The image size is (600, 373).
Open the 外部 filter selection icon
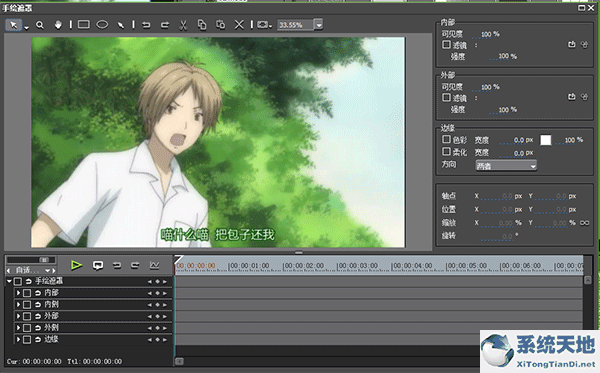pyautogui.click(x=571, y=97)
